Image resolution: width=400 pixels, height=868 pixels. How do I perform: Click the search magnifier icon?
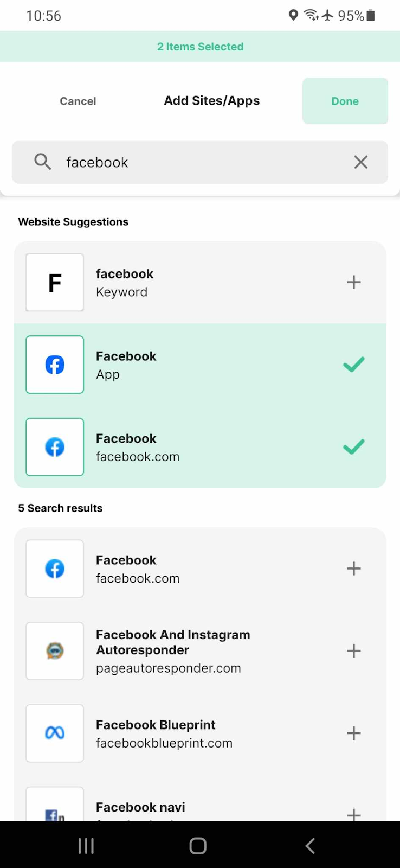(x=42, y=162)
